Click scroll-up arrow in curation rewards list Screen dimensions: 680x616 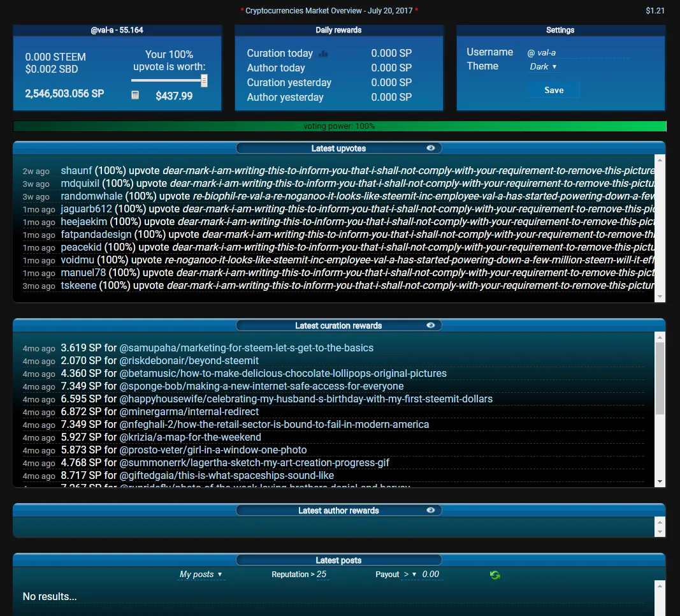(x=660, y=337)
